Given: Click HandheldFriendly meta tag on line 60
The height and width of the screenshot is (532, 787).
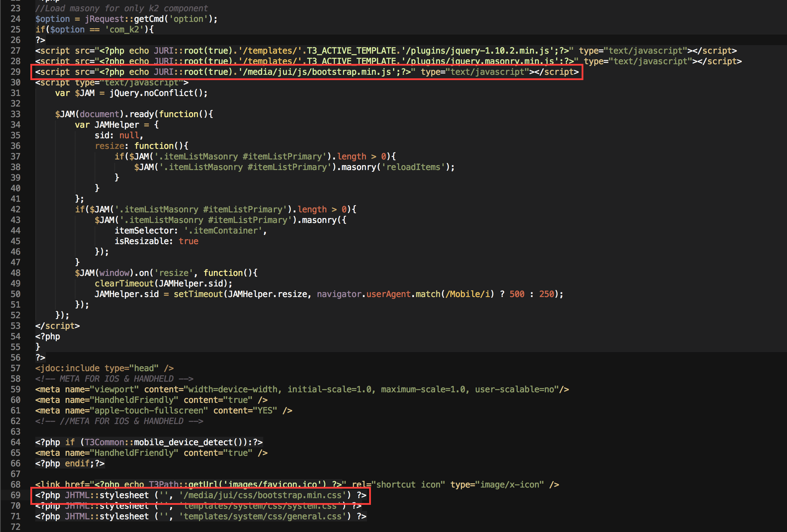Looking at the screenshot, I should click(x=151, y=400).
